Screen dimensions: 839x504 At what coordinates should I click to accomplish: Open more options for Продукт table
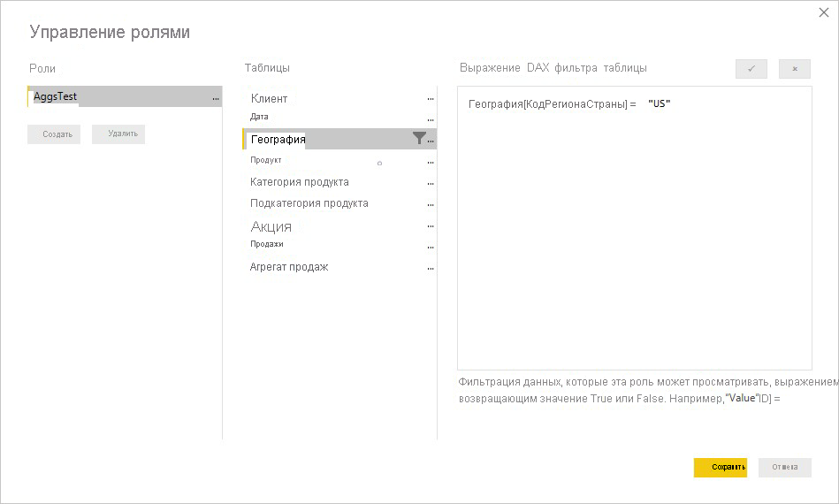[431, 163]
